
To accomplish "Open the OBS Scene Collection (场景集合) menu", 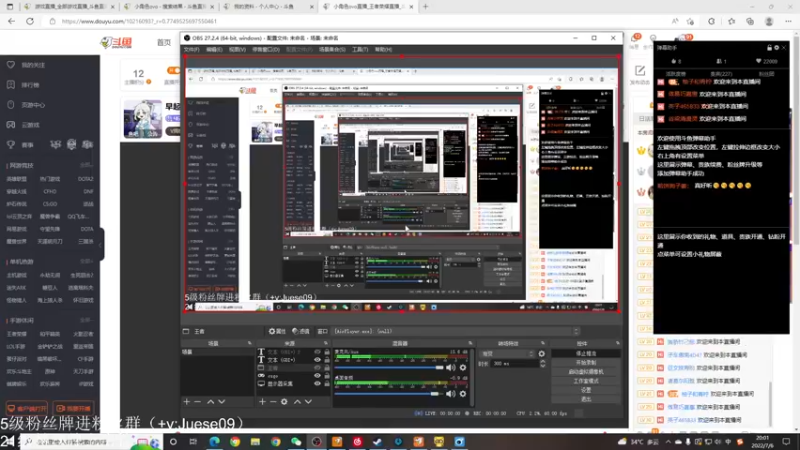I will click(x=332, y=49).
